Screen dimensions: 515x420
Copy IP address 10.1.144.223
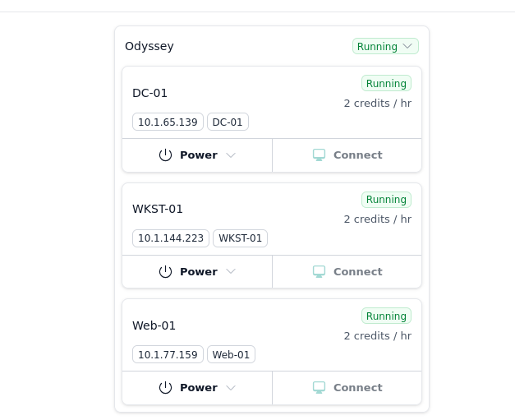click(171, 239)
